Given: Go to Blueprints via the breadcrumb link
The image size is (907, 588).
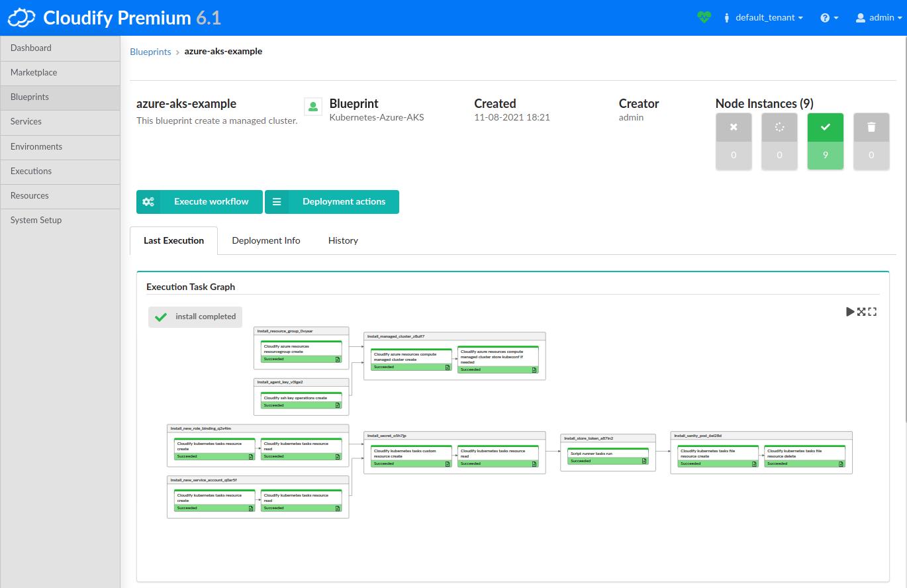Looking at the screenshot, I should pos(150,51).
